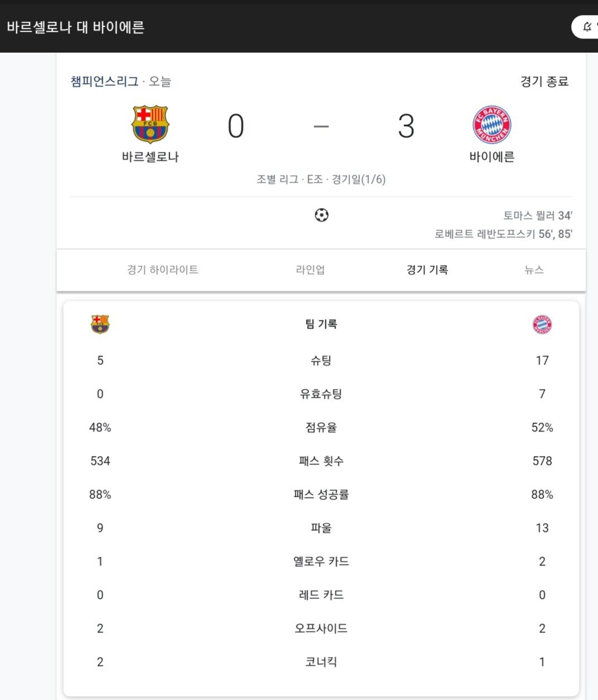Image resolution: width=598 pixels, height=700 pixels.
Task: Switch to the 라인업 tab
Action: 310,270
